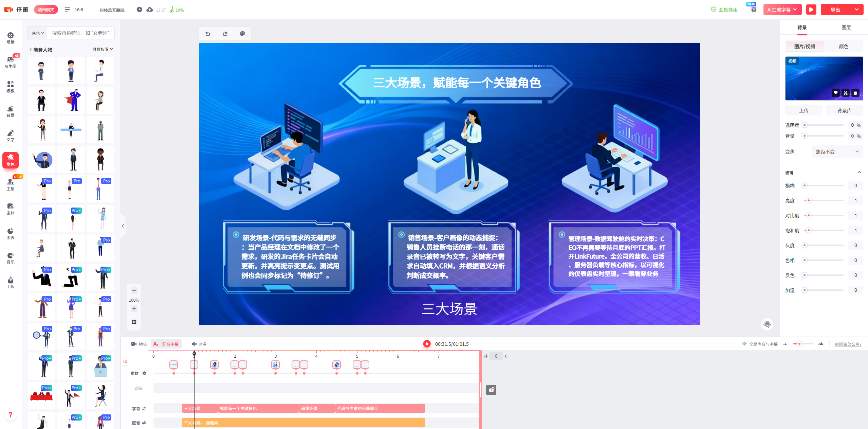The height and width of the screenshot is (429, 868).
Task: Select the 颜色 background tab
Action: tap(843, 47)
